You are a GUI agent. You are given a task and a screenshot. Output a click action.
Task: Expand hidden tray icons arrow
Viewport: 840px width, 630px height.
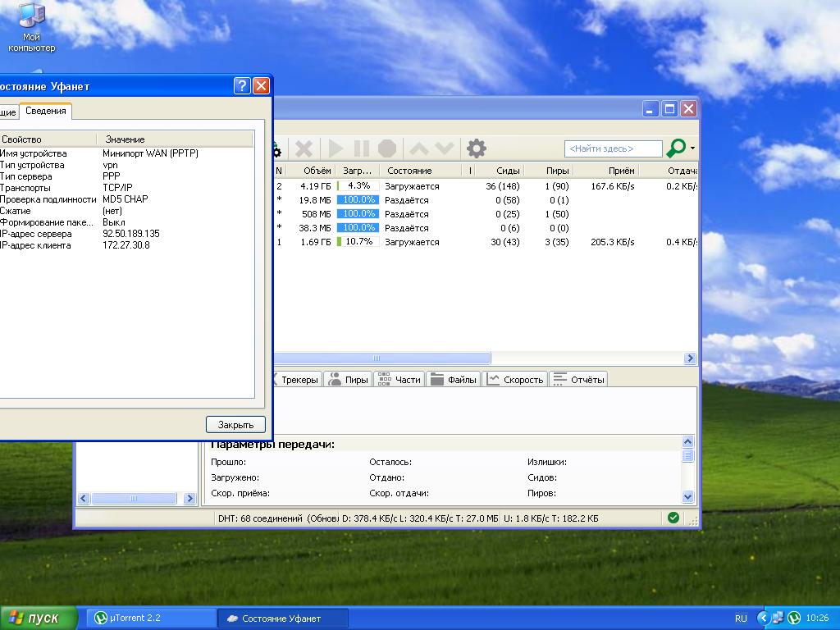tap(763, 619)
